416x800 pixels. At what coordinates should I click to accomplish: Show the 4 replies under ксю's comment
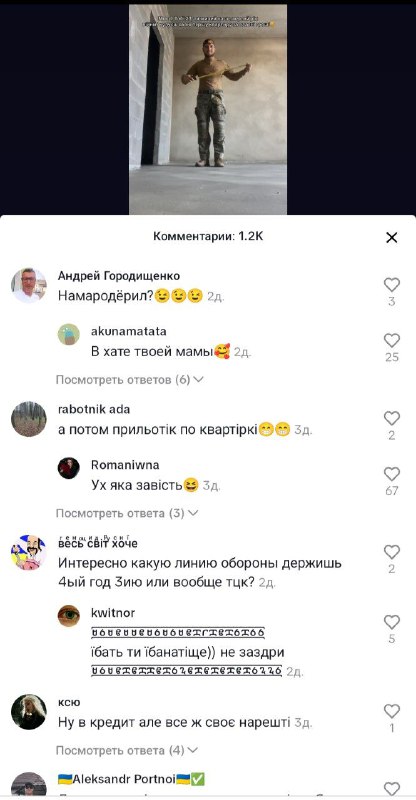point(127,751)
